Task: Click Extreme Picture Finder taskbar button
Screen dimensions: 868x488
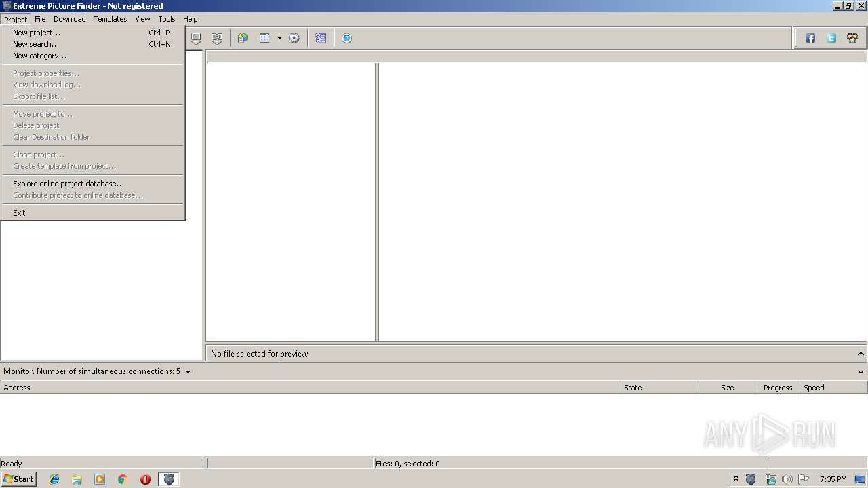Action: click(169, 479)
